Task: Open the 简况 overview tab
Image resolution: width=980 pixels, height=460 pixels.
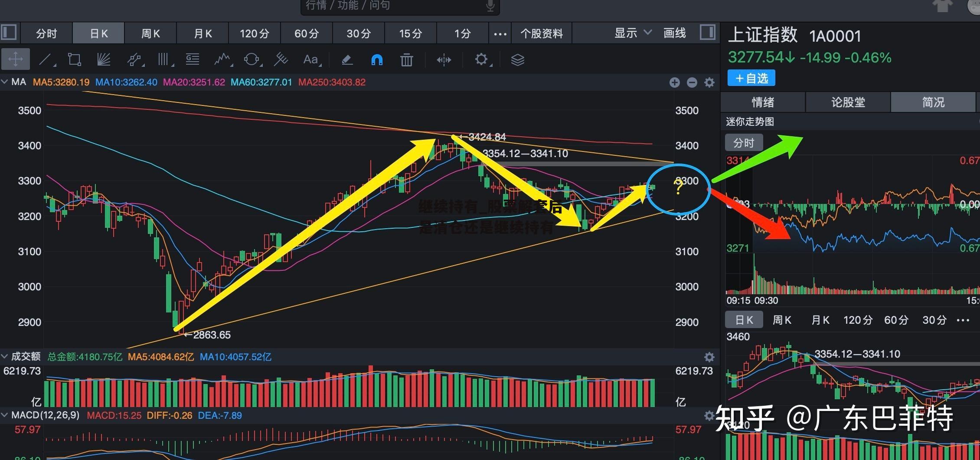Action: (x=933, y=102)
